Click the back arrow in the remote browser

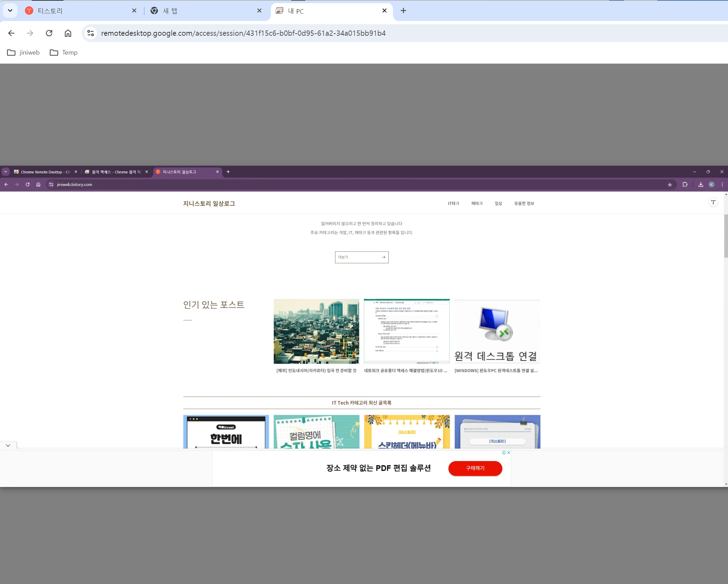click(x=6, y=185)
